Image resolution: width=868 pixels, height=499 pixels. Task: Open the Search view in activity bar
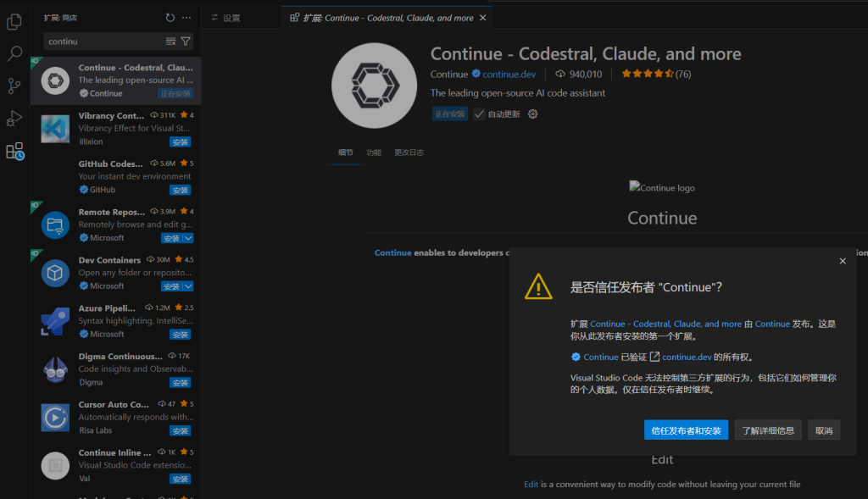[14, 54]
